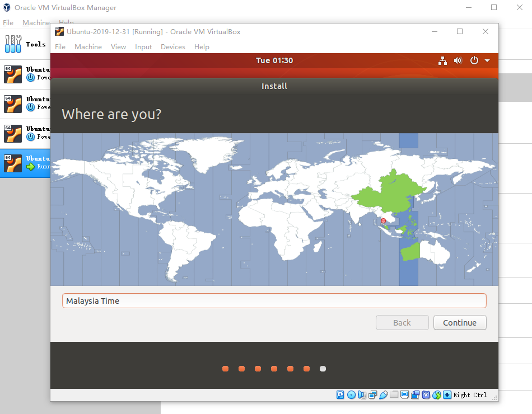Click the shared folders status icon
532x414 pixels.
tap(394, 394)
